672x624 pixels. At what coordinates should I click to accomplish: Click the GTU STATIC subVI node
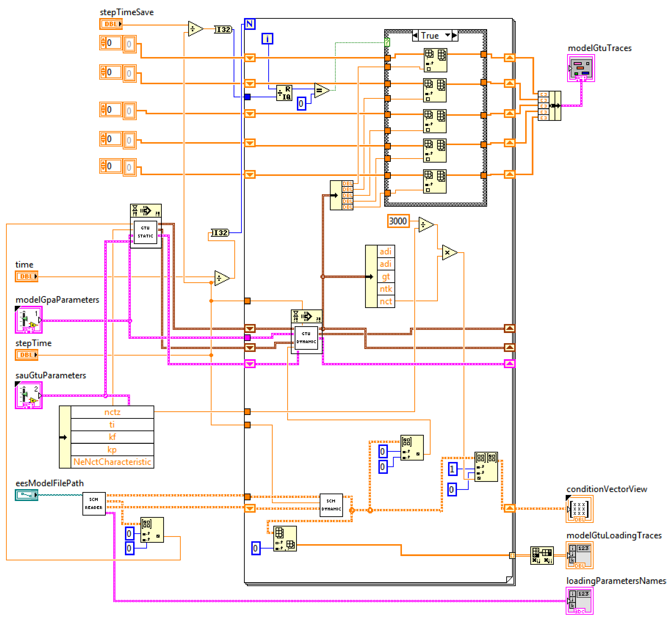(x=145, y=232)
